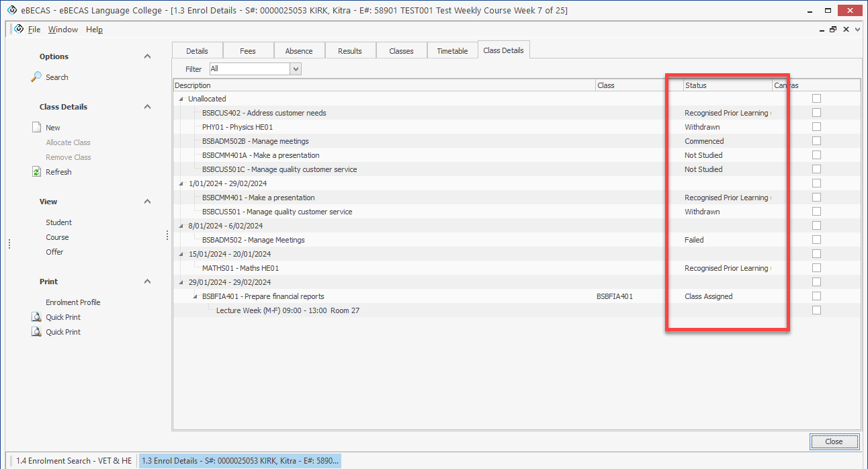868x469 pixels.
Task: Click the second Quick Print icon
Action: 37,332
